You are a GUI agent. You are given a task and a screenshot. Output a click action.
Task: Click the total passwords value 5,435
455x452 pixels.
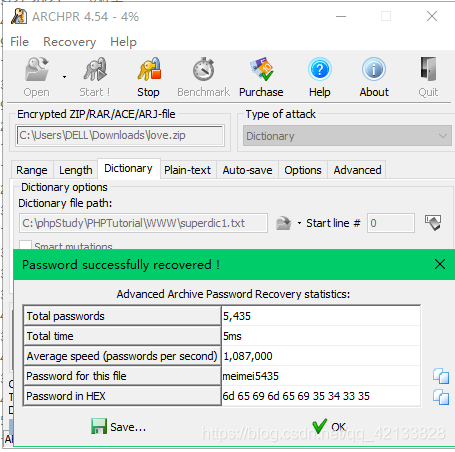pyautogui.click(x=237, y=316)
